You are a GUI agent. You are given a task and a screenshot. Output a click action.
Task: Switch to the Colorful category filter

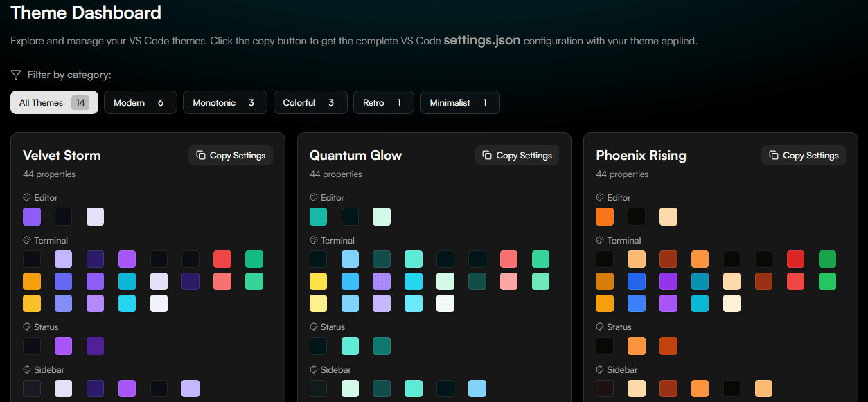310,102
